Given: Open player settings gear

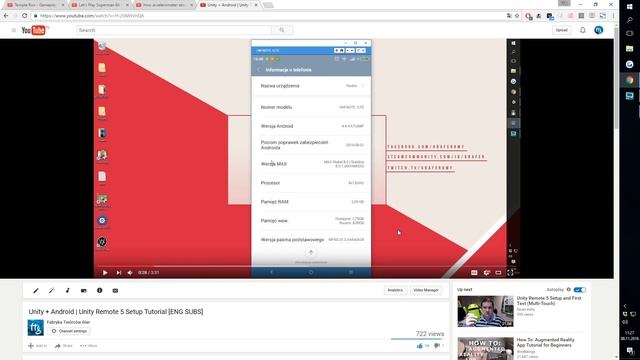Looking at the screenshot, I should point(486,273).
